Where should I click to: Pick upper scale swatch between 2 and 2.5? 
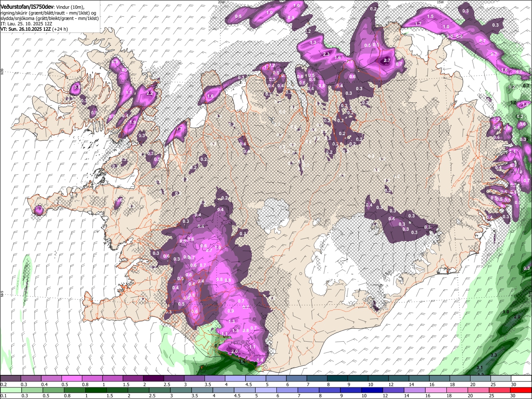pos(153,379)
